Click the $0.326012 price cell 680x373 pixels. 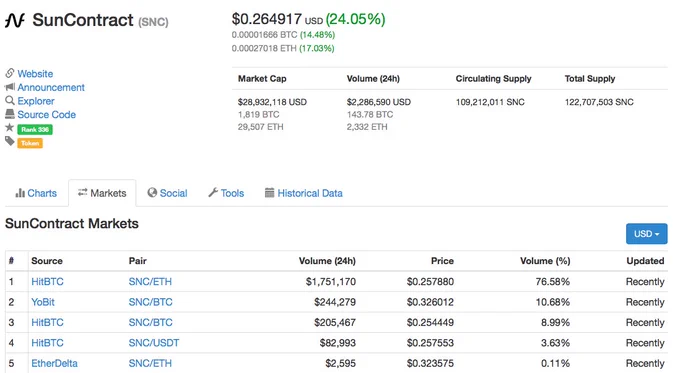(x=430, y=302)
